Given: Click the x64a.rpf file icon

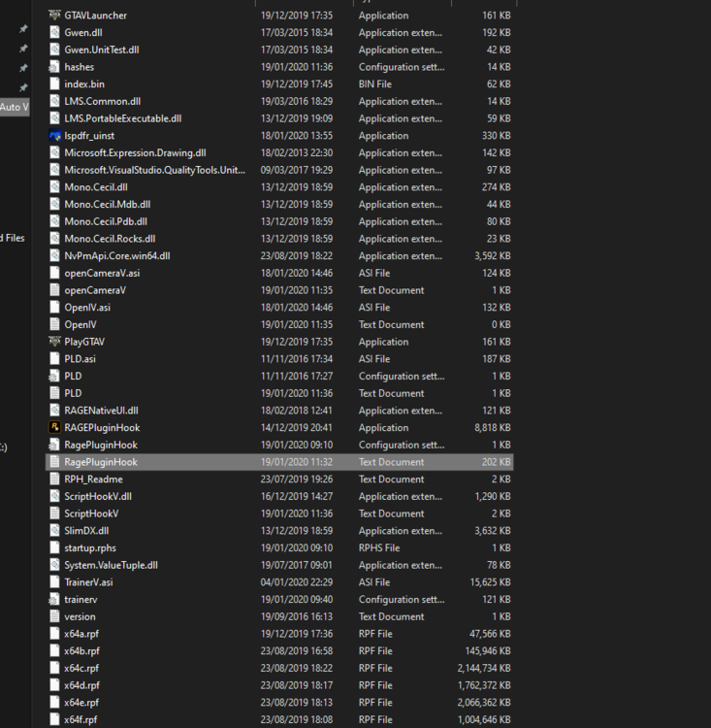Looking at the screenshot, I should click(54, 634).
